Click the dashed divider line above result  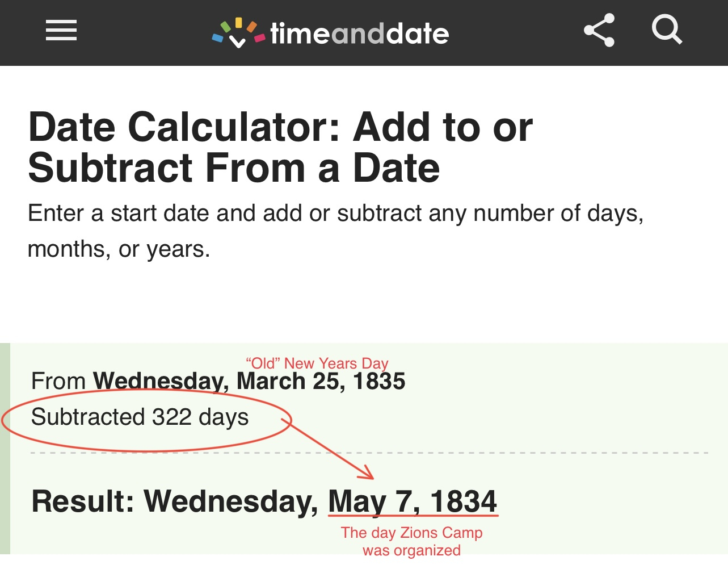point(511,453)
